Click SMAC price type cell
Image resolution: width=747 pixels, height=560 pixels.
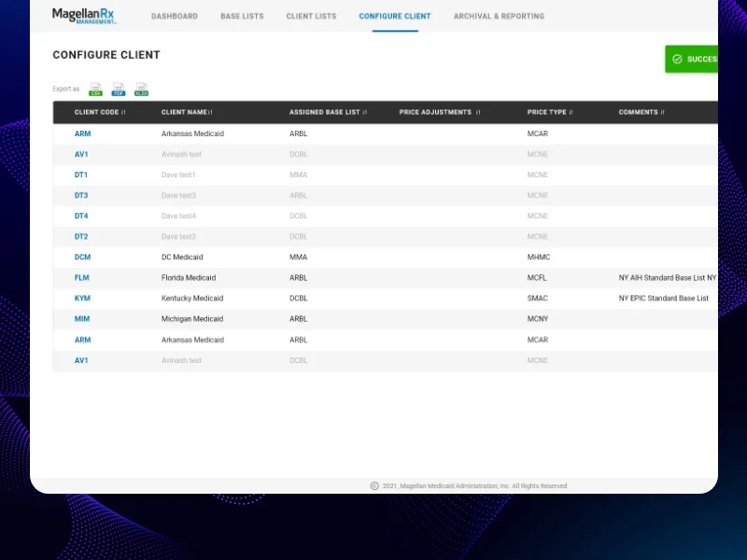[x=538, y=298]
